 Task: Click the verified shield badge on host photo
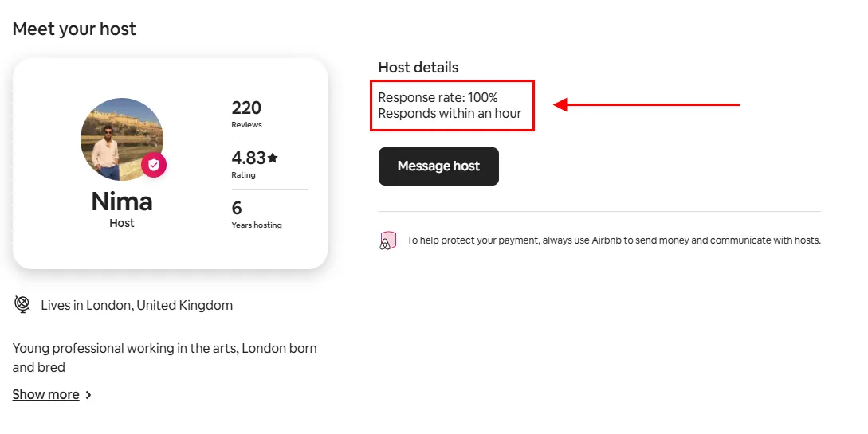[x=153, y=165]
